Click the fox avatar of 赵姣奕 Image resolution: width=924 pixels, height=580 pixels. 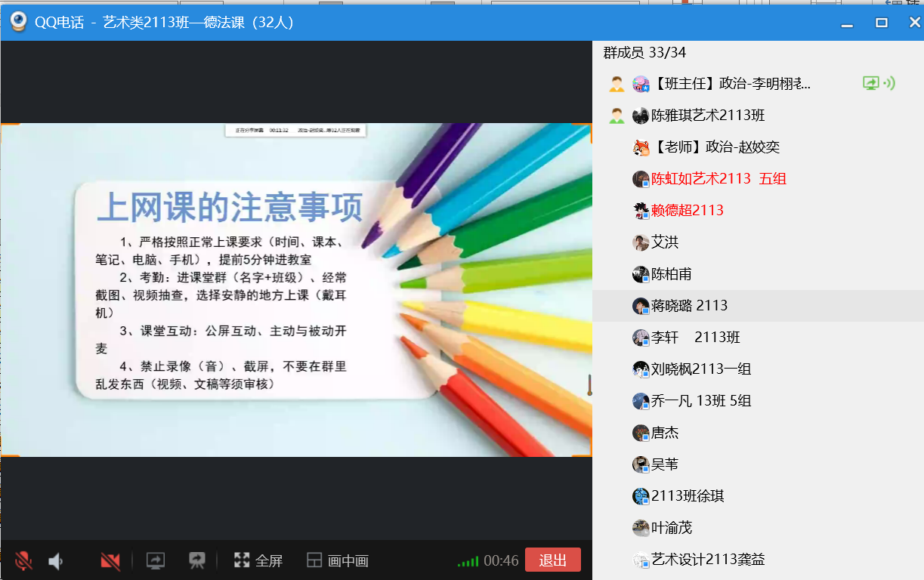click(641, 147)
